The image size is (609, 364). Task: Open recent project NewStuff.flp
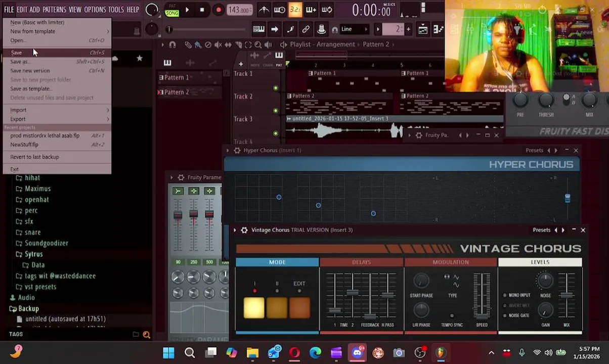click(57, 145)
